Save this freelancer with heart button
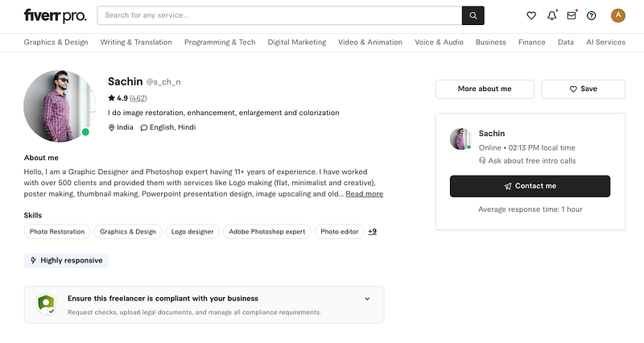Viewport: 644px width, 343px height. tap(583, 89)
